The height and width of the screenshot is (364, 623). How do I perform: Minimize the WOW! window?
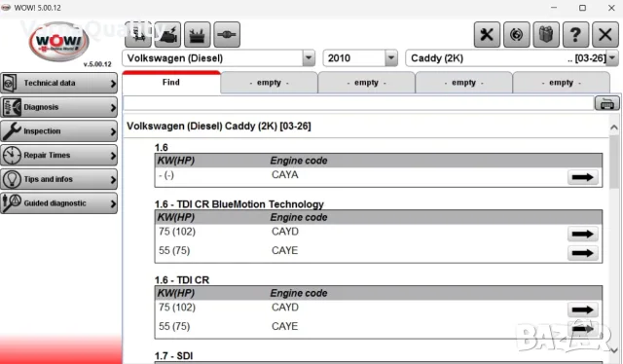[554, 8]
